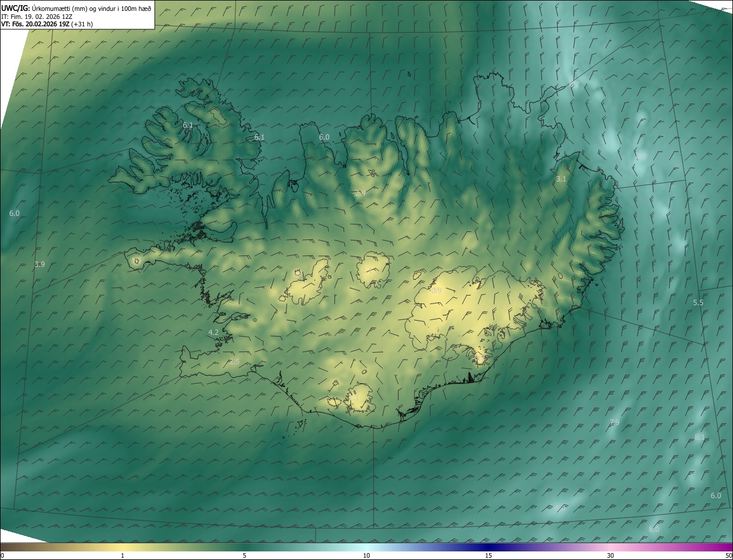Select the 'IT: Fim. 19. 02. 2026 12Z' line

point(37,16)
